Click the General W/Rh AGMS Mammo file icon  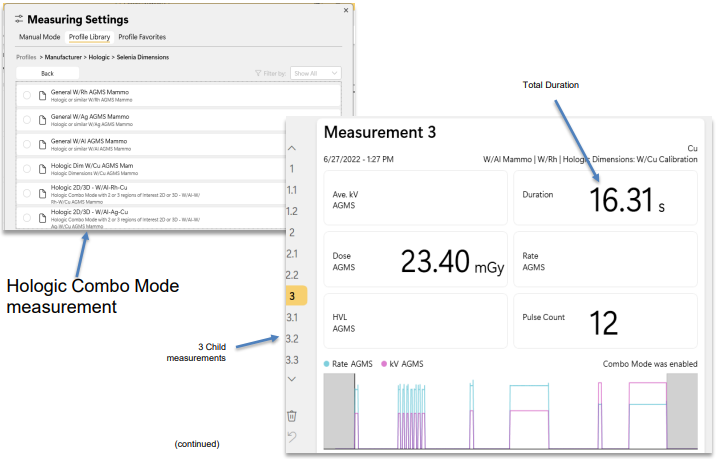(42, 95)
